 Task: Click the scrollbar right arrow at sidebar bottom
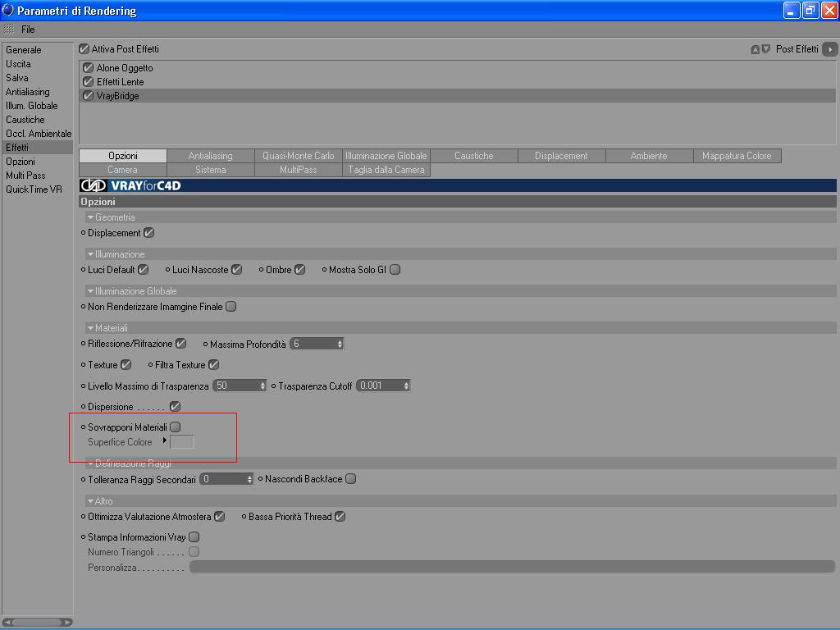[x=67, y=623]
